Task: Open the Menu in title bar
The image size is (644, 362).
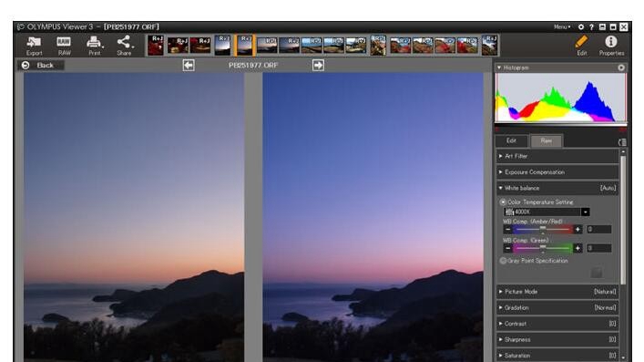Action: (x=561, y=26)
